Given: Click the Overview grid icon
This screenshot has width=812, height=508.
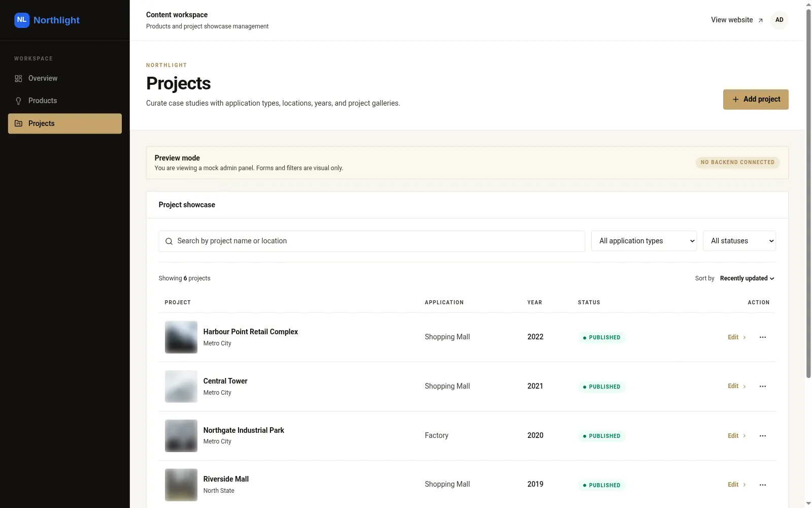Looking at the screenshot, I should (18, 78).
